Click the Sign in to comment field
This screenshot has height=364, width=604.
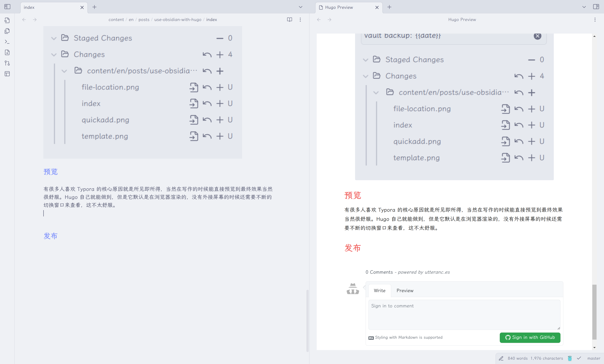464,314
